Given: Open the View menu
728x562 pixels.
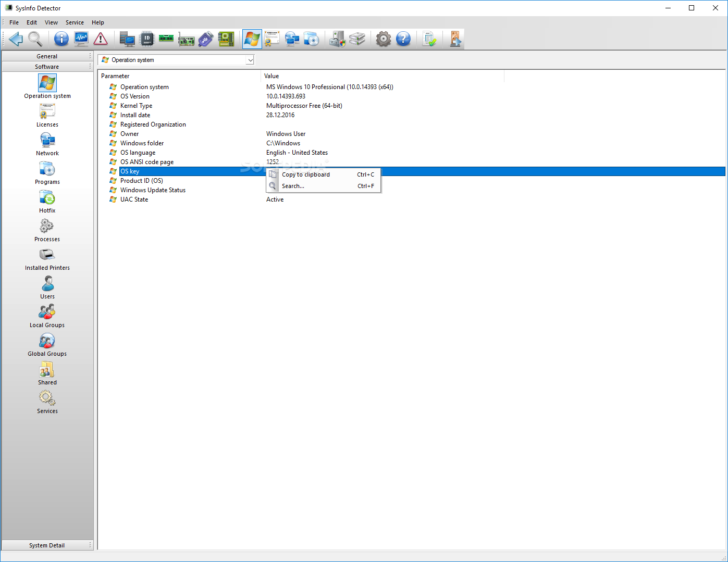Looking at the screenshot, I should (51, 22).
